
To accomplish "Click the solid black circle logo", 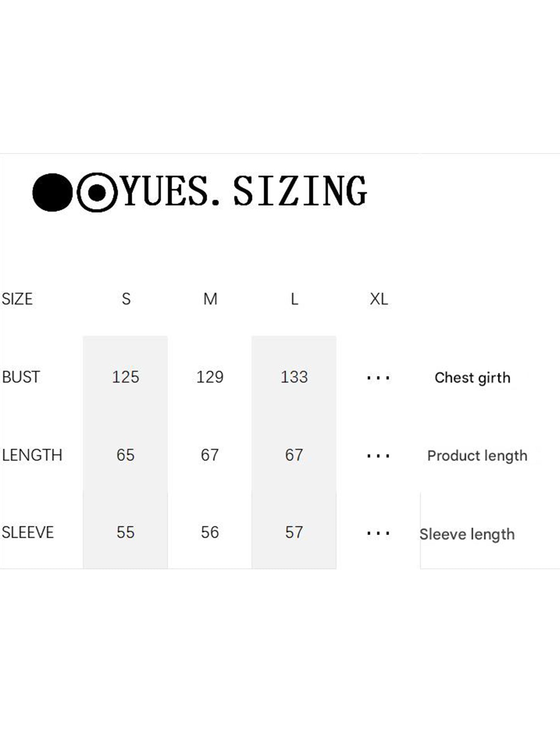I will coord(52,192).
